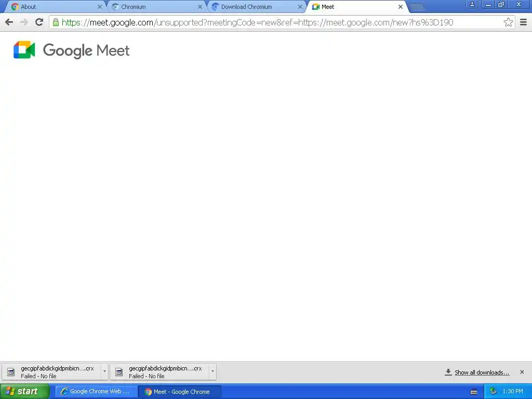Screen dimensions: 532x399
Task: Close the Meet tab
Action: [x=401, y=7]
